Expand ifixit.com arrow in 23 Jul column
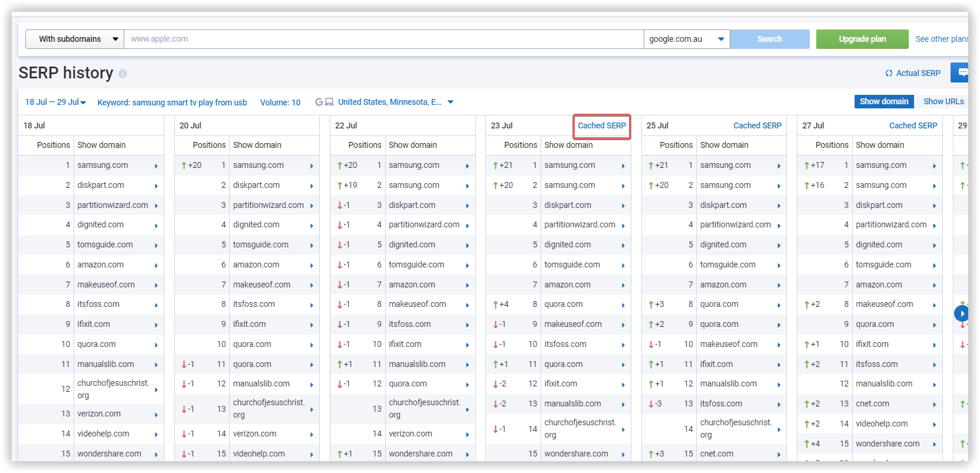Image resolution: width=980 pixels, height=473 pixels. (623, 385)
